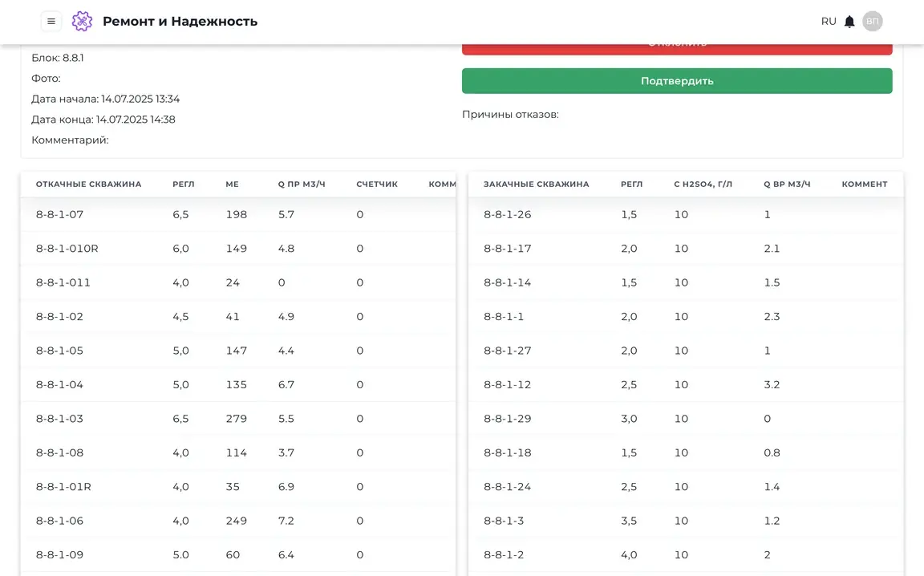Screen dimensions: 924x576
Task: Switch language via RU selector
Action: pos(829,21)
